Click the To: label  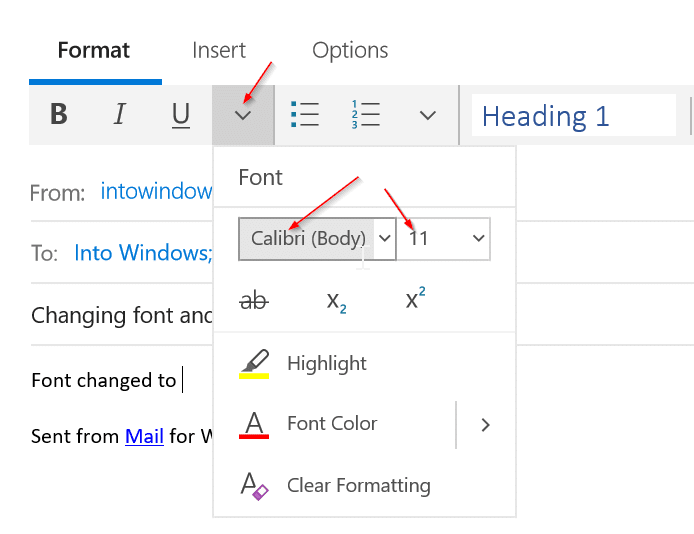tap(44, 254)
